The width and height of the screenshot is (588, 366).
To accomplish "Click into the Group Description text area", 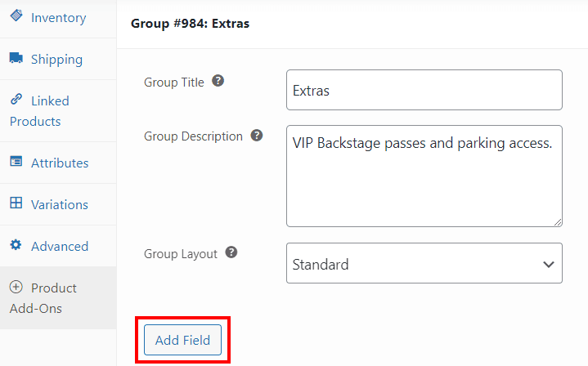I will click(424, 176).
